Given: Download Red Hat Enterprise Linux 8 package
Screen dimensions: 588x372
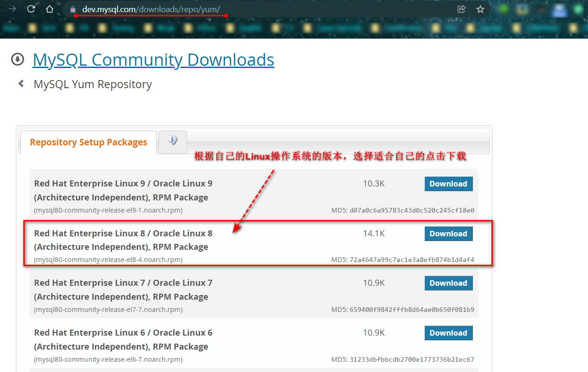Looking at the screenshot, I should (449, 234).
